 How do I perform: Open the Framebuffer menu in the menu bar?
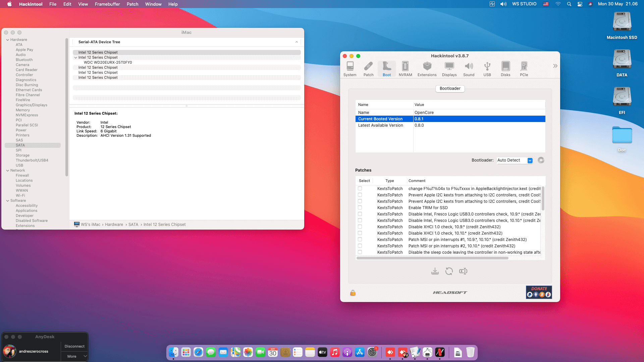coord(107,4)
